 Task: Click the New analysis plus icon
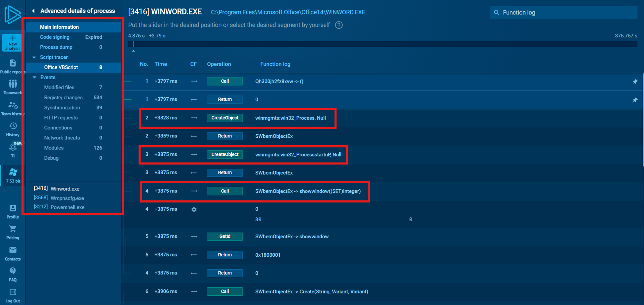pyautogui.click(x=13, y=38)
